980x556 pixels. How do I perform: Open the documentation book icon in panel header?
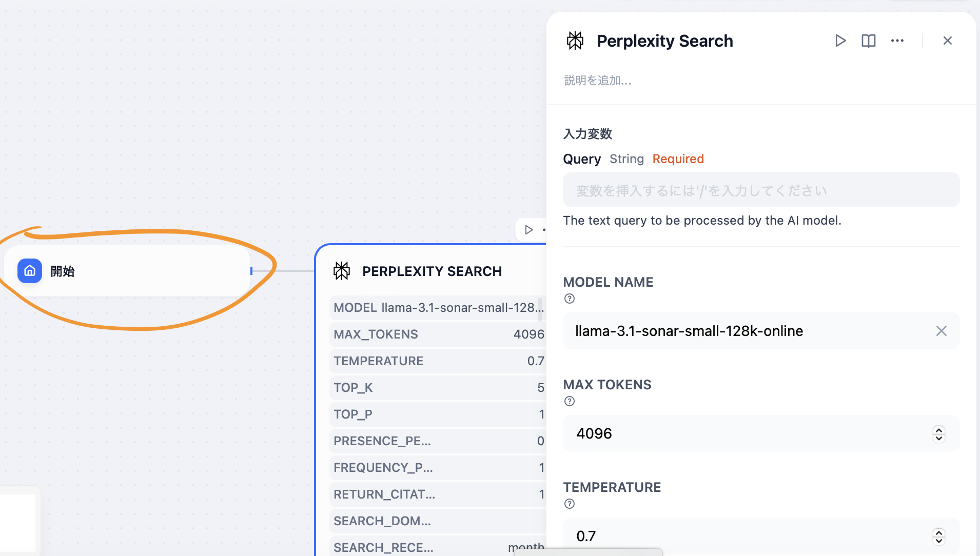pos(868,41)
